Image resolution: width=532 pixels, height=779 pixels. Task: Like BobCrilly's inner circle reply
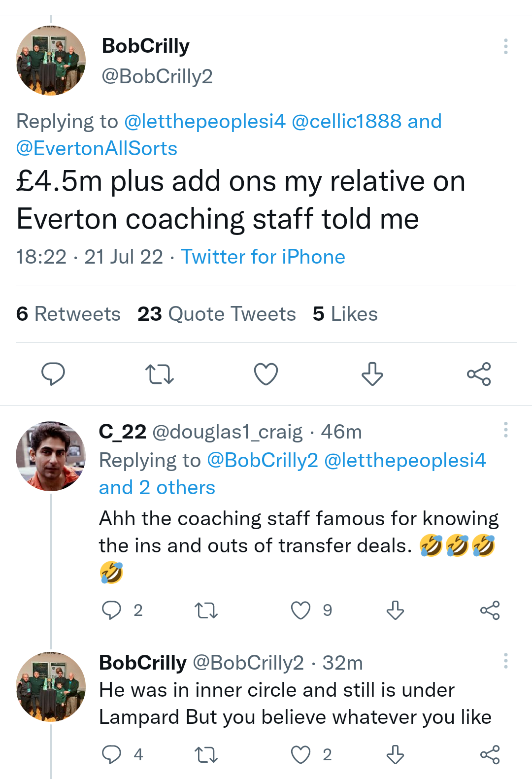[x=300, y=754]
